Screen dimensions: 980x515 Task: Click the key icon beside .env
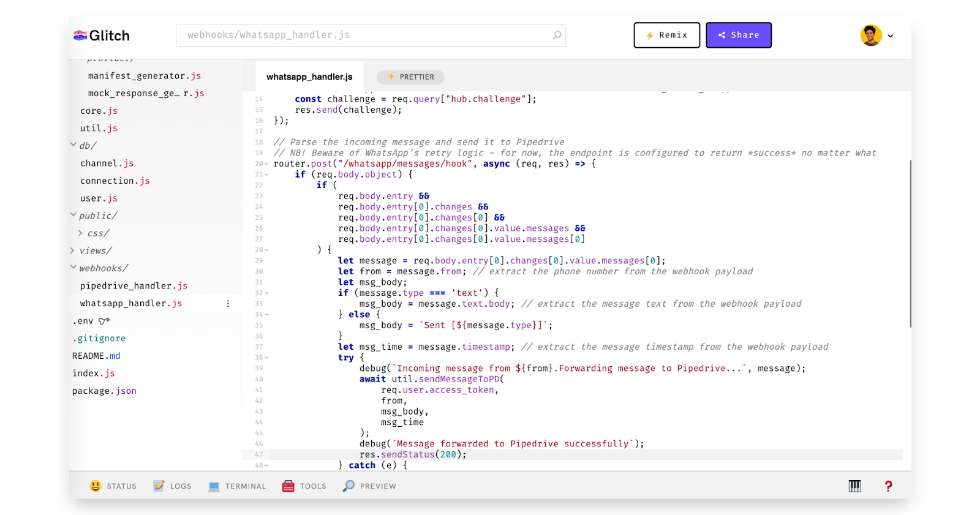(x=104, y=321)
